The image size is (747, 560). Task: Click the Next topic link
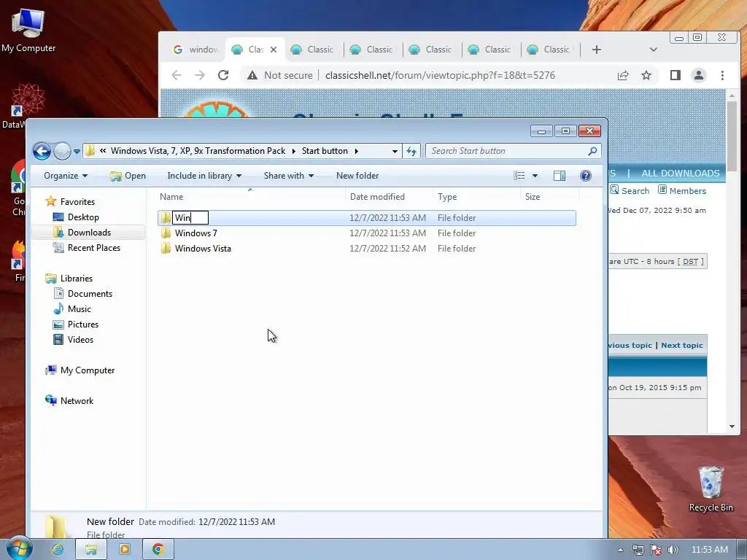(x=682, y=345)
